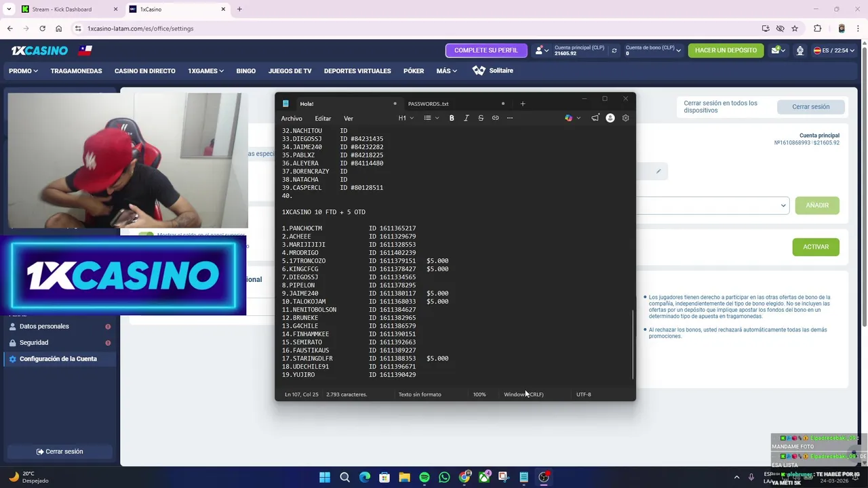Viewport: 868px width, 488px height.
Task: Open Póker section
Action: (414, 70)
